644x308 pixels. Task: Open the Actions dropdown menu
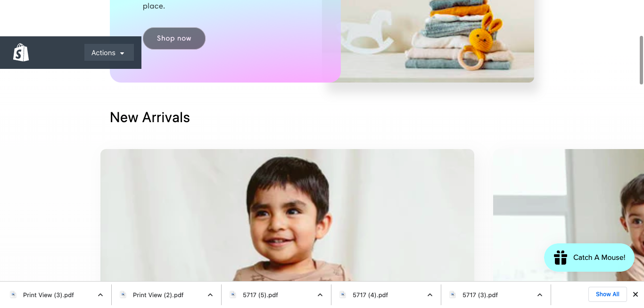(109, 53)
